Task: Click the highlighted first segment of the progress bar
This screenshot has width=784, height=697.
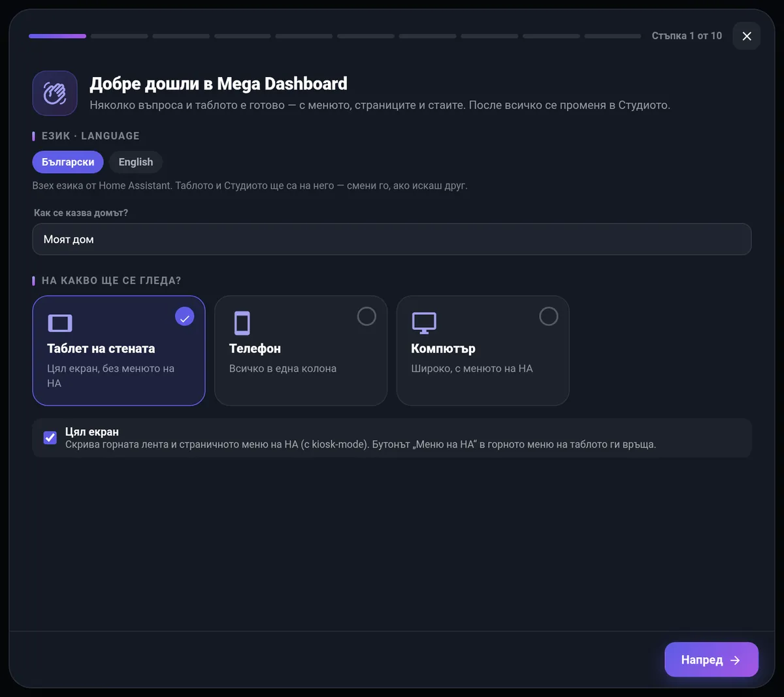Action: (57, 36)
